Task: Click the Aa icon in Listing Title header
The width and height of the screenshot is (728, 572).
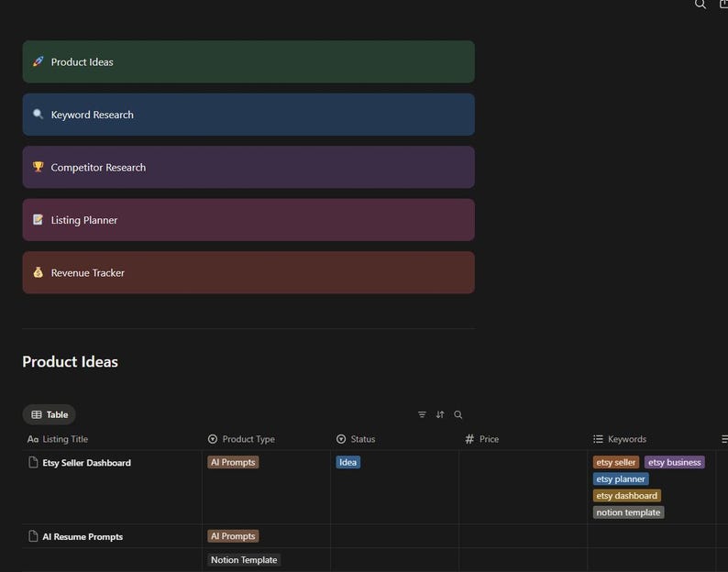Action: (33, 439)
